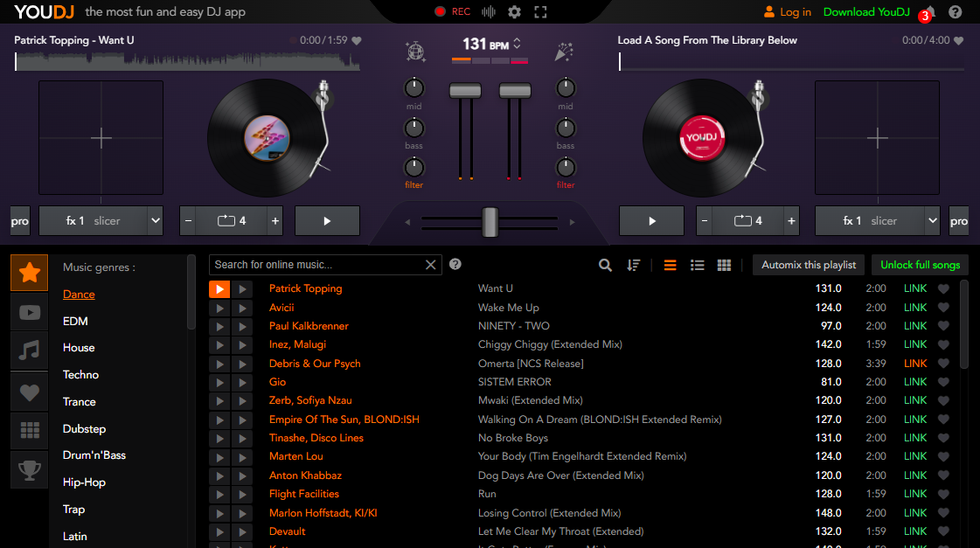Select the Techno music genre
Screen dimensions: 980x548
click(x=80, y=374)
